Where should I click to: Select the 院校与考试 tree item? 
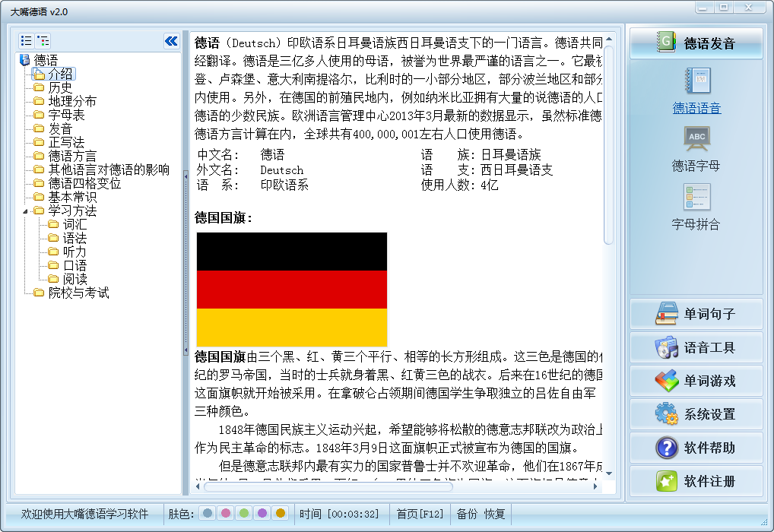pos(78,293)
